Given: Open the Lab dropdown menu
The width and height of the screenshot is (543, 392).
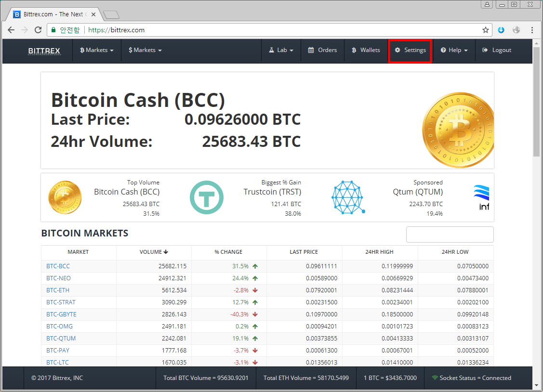Looking at the screenshot, I should 281,50.
